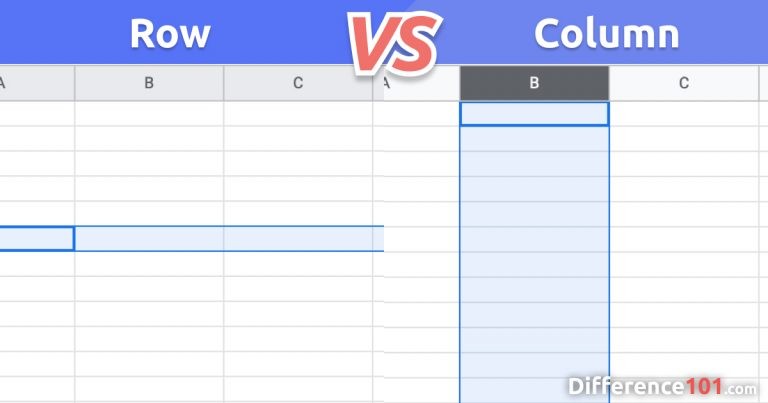
Task: Click column B cell in left highlighted row
Action: [x=149, y=239]
